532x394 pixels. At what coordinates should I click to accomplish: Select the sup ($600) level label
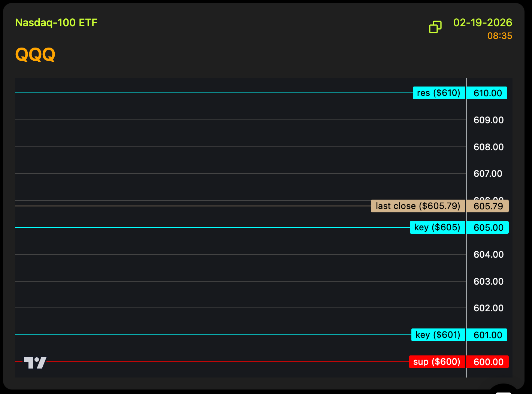point(437,362)
